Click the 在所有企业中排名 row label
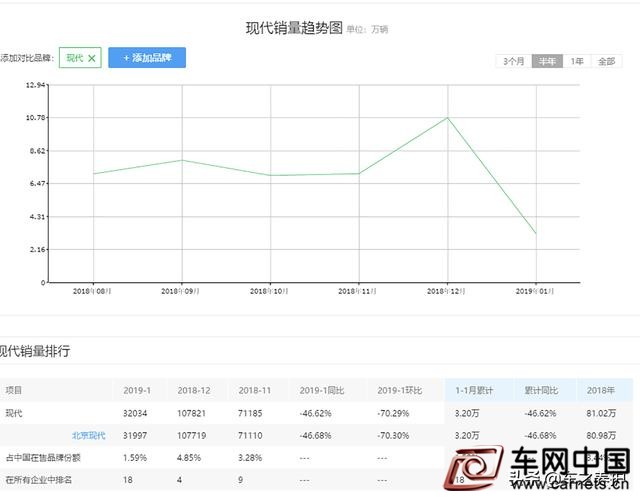 (x=39, y=480)
